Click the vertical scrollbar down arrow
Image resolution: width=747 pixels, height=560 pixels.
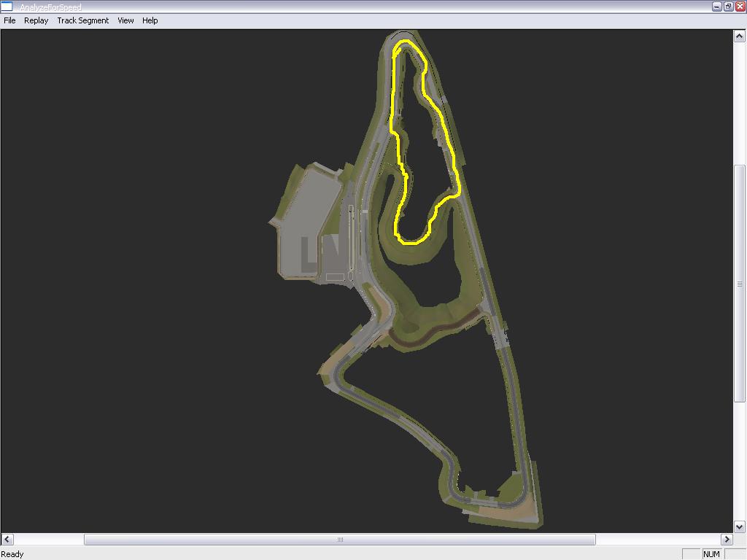[740, 526]
